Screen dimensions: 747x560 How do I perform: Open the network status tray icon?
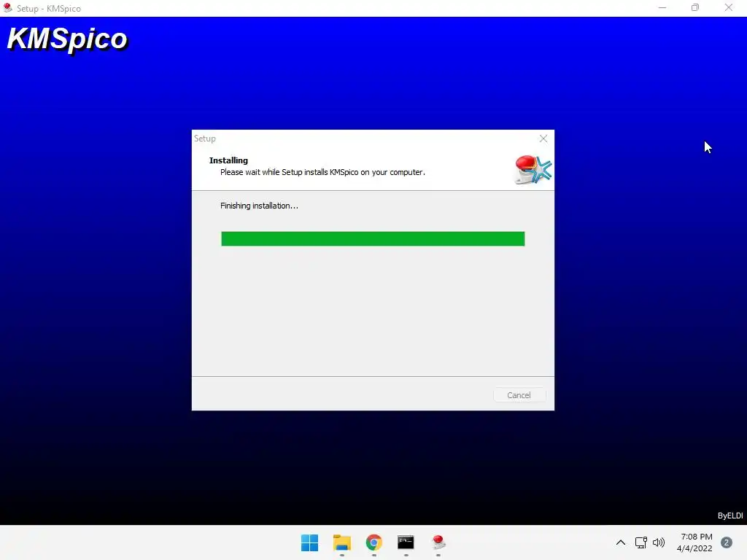point(640,542)
